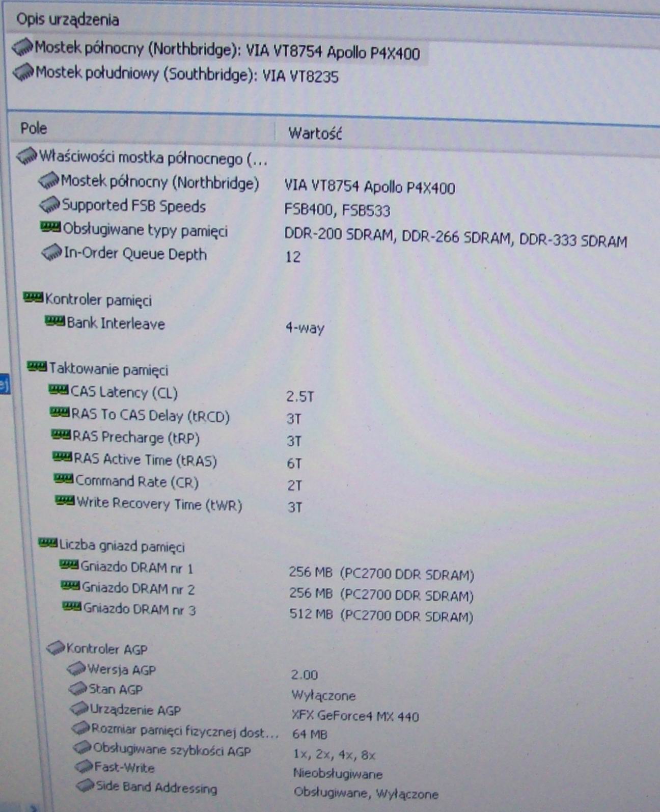Viewport: 660px width, 812px height.
Task: Click memory icon beside Write Recovery Time
Action: click(65, 501)
